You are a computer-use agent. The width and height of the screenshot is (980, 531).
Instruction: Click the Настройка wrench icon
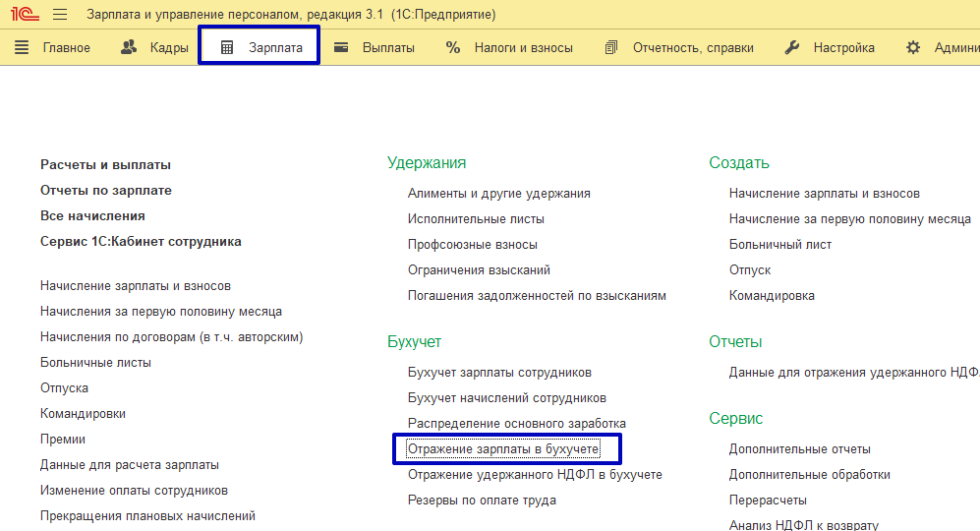[x=792, y=47]
